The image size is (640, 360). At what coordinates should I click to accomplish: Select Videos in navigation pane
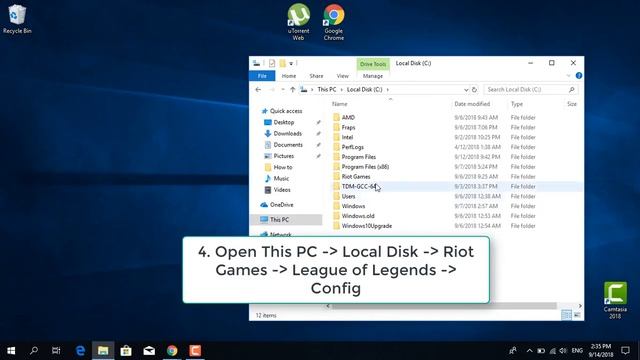pos(282,190)
